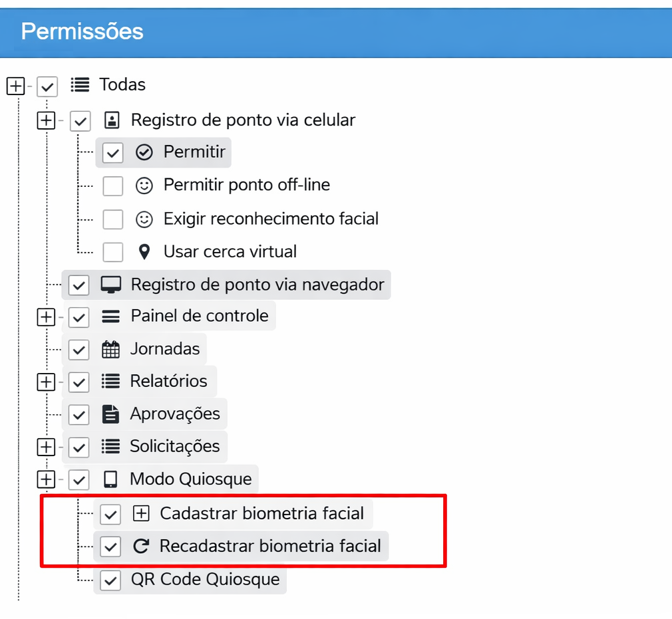Image resolution: width=672 pixels, height=619 pixels.
Task: Click the calendar icon next to Jornadas
Action: pyautogui.click(x=110, y=349)
